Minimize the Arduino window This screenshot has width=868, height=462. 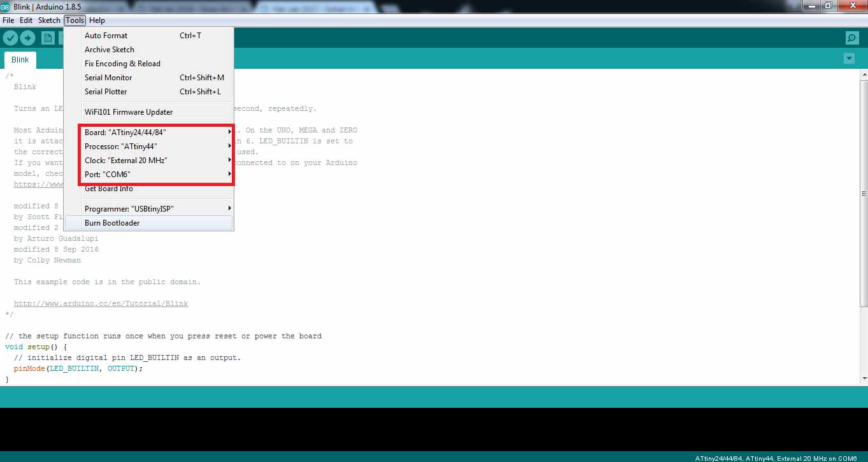(x=811, y=5)
